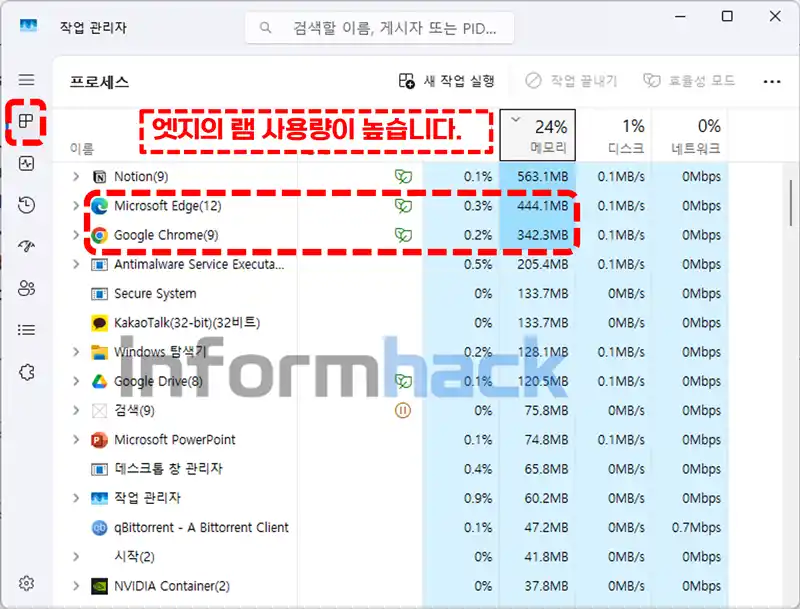This screenshot has width=800, height=609.
Task: Expand the Windows 탐색기 process group
Action: 76,352
